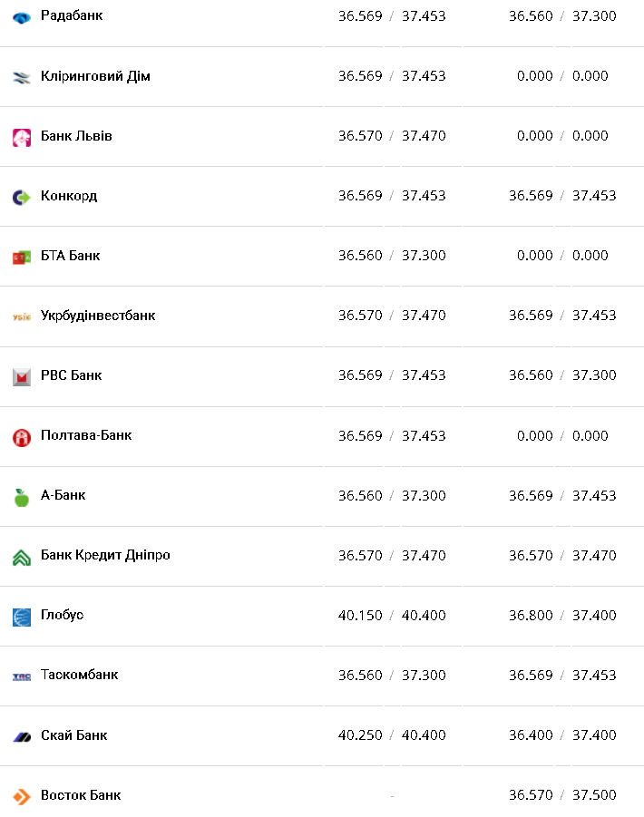Click the Банк Львів pink logo
644x817 pixels.
22,137
